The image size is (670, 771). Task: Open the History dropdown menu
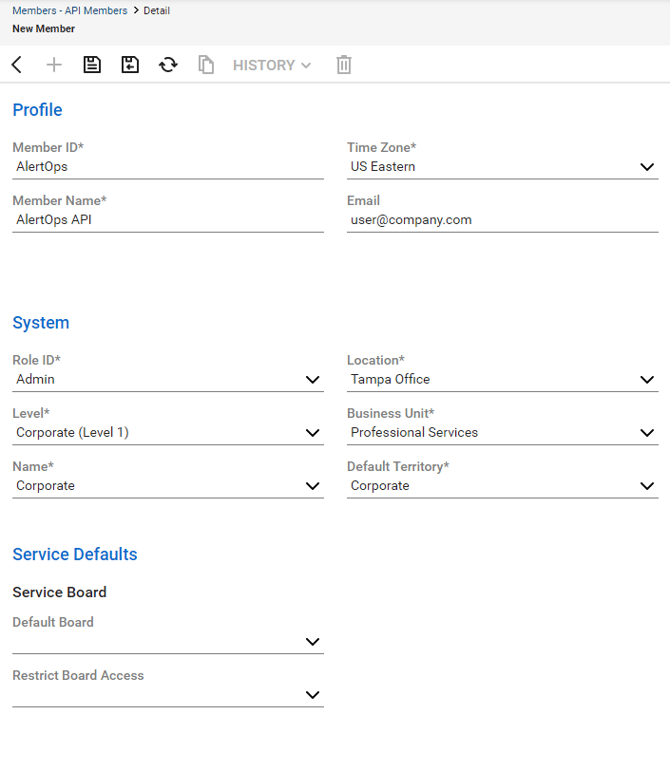pos(271,65)
